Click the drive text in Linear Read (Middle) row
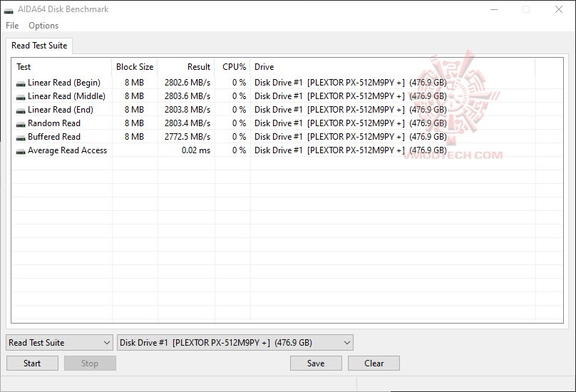This screenshot has height=392, width=576. click(x=351, y=96)
